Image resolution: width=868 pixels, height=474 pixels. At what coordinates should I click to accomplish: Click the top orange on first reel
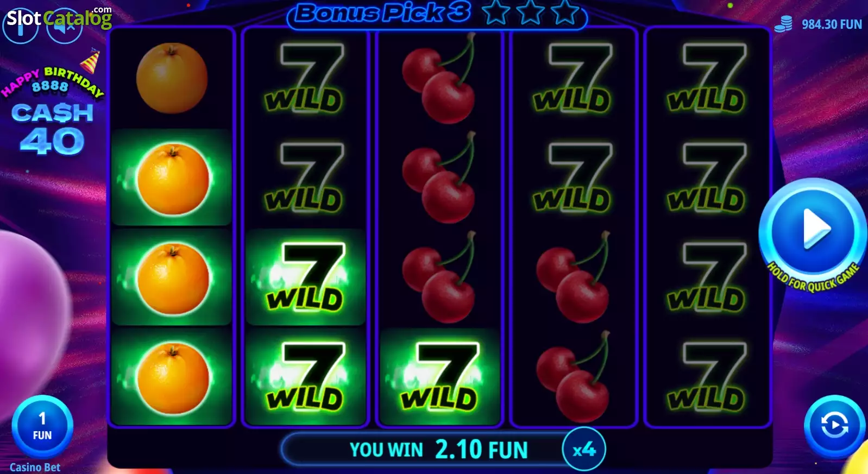tap(172, 78)
